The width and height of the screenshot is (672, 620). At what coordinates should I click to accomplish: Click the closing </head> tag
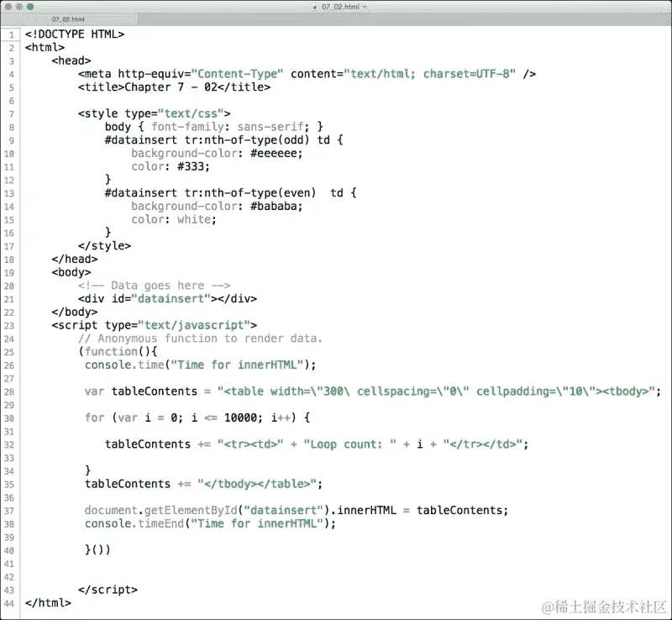tap(75, 259)
